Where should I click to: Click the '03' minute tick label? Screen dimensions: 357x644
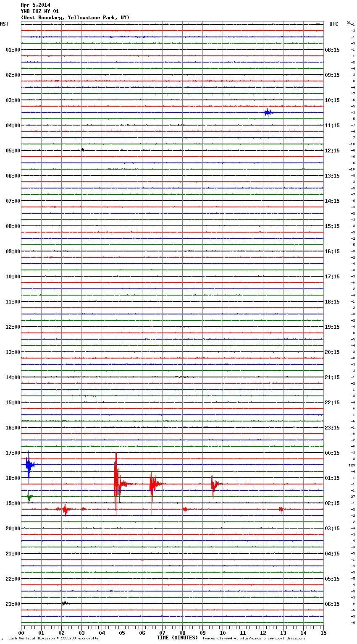(x=81, y=633)
